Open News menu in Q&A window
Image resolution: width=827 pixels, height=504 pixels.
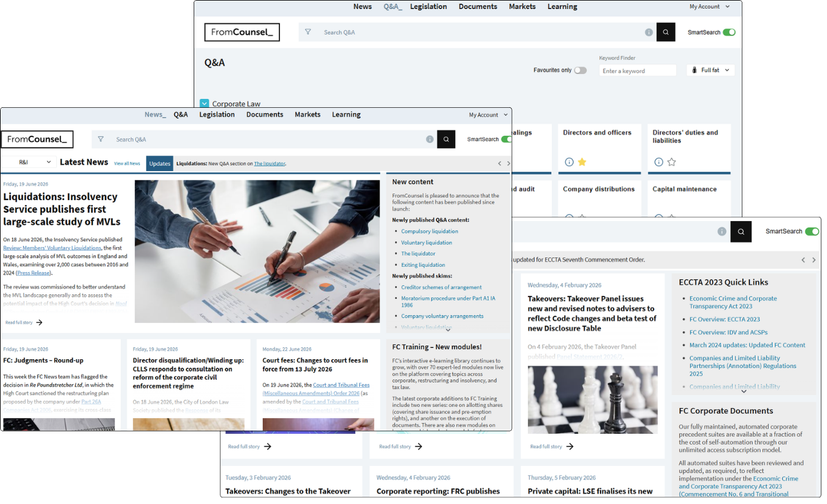tap(362, 7)
